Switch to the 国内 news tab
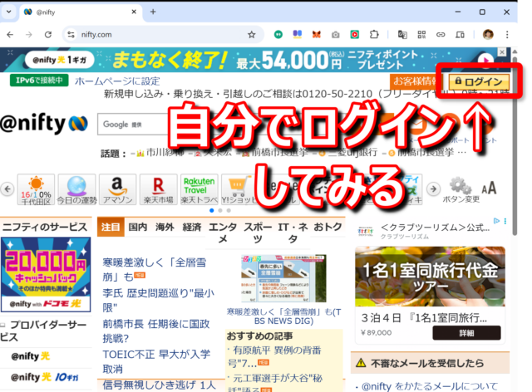Screen dimensions: 532x392 pyautogui.click(x=137, y=227)
